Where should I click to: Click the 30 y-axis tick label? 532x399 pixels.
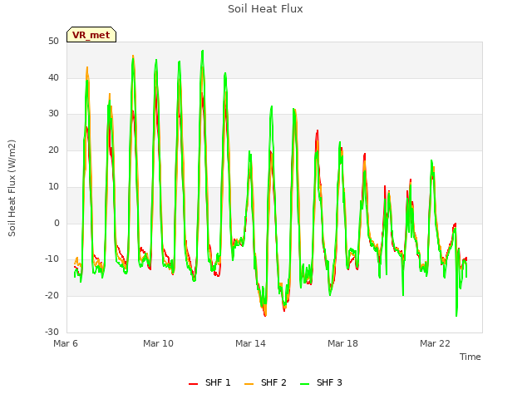point(53,114)
